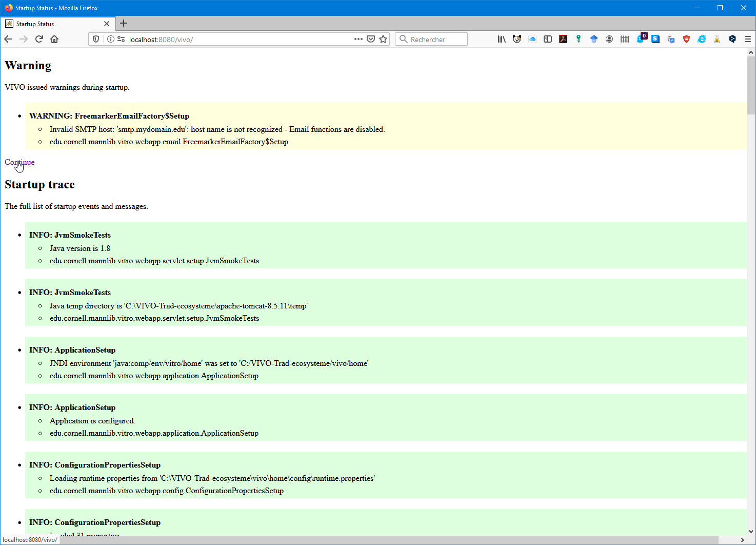The image size is (756, 545).
Task: Minimize the Firefox window
Action: pyautogui.click(x=697, y=8)
